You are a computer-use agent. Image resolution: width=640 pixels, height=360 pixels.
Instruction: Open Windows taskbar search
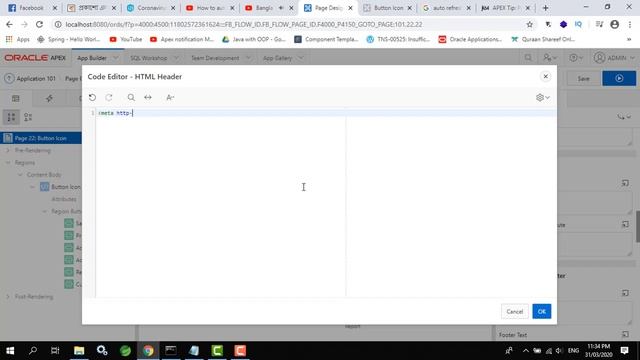pos(33,351)
